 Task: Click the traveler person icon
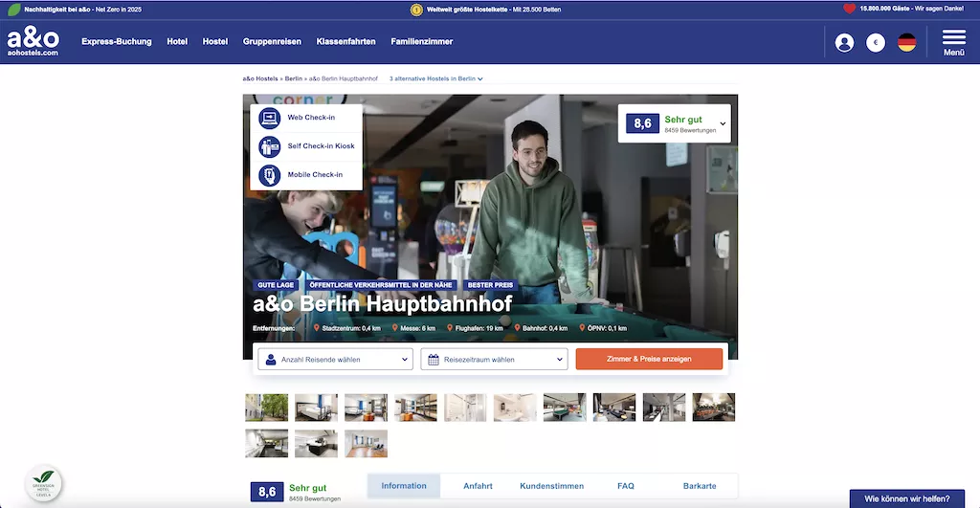point(271,360)
